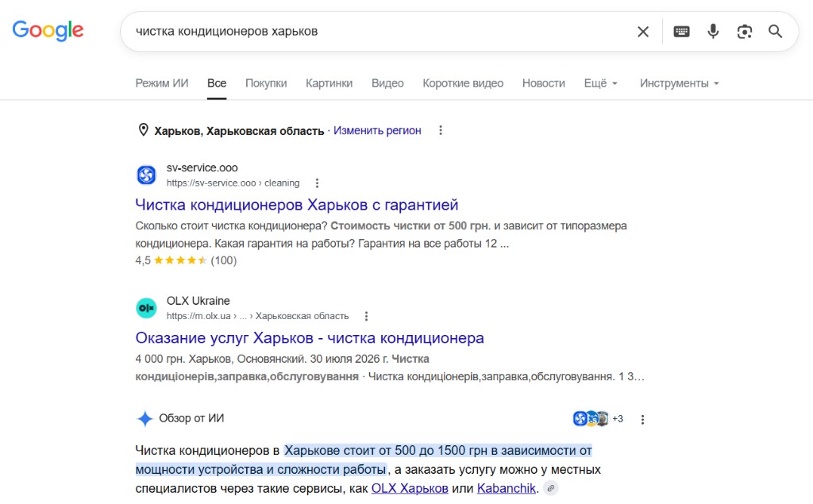Start voice search with the microphone icon
Screen dimensions: 813x504
[713, 31]
